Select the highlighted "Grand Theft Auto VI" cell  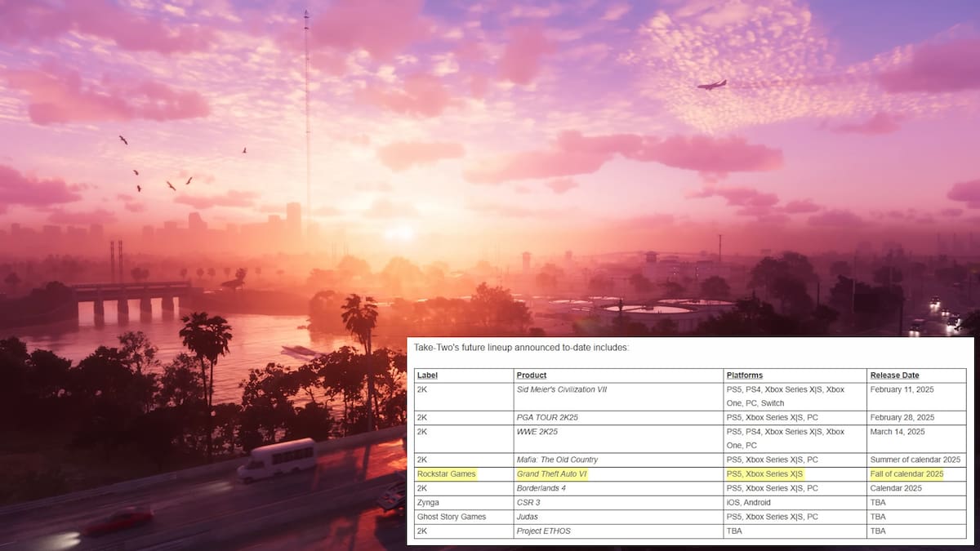[551, 473]
